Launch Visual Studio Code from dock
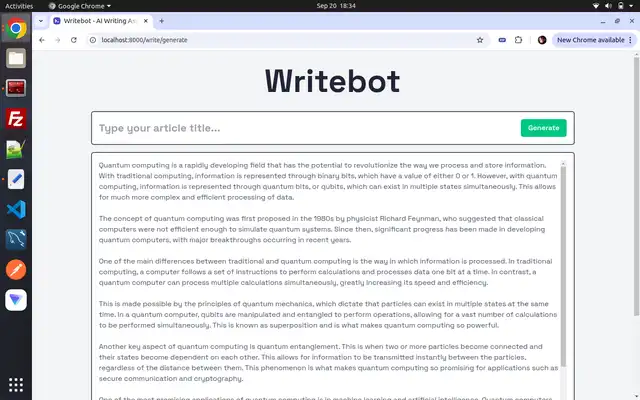640x400 pixels. 16,209
